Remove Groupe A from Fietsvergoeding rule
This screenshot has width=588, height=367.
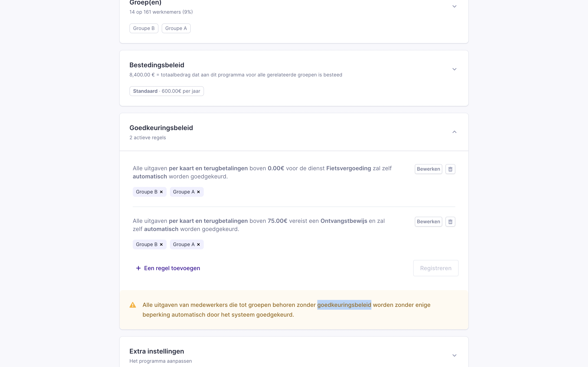pyautogui.click(x=198, y=192)
